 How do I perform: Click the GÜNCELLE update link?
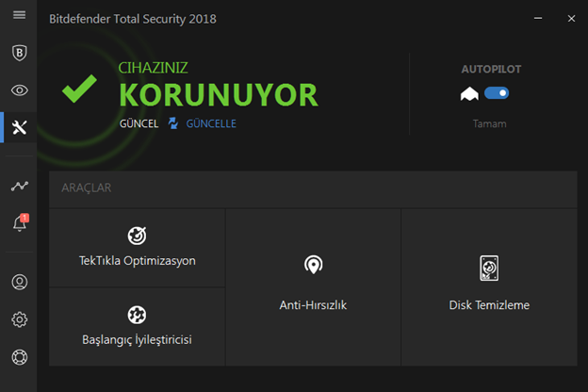click(x=211, y=123)
